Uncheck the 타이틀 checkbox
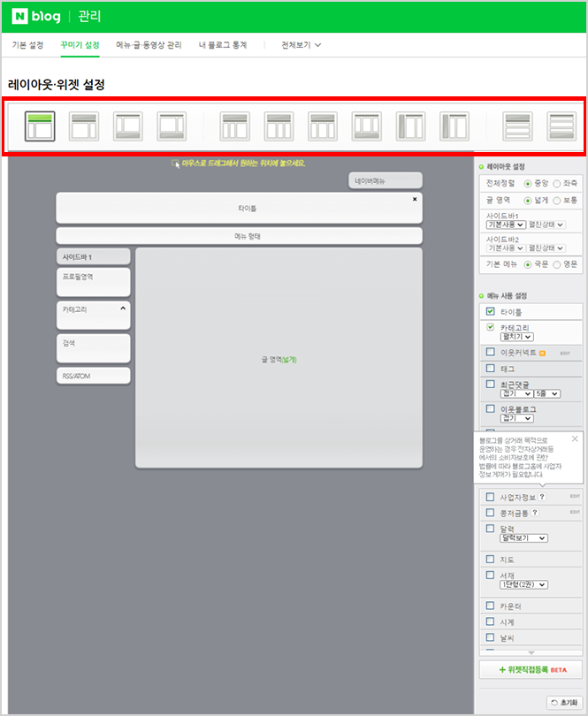Image resolution: width=588 pixels, height=716 pixels. click(490, 312)
